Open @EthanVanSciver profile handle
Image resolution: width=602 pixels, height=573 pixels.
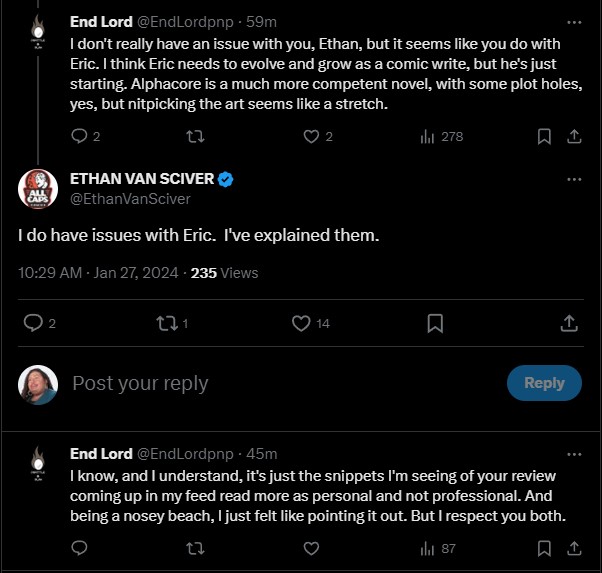131,199
